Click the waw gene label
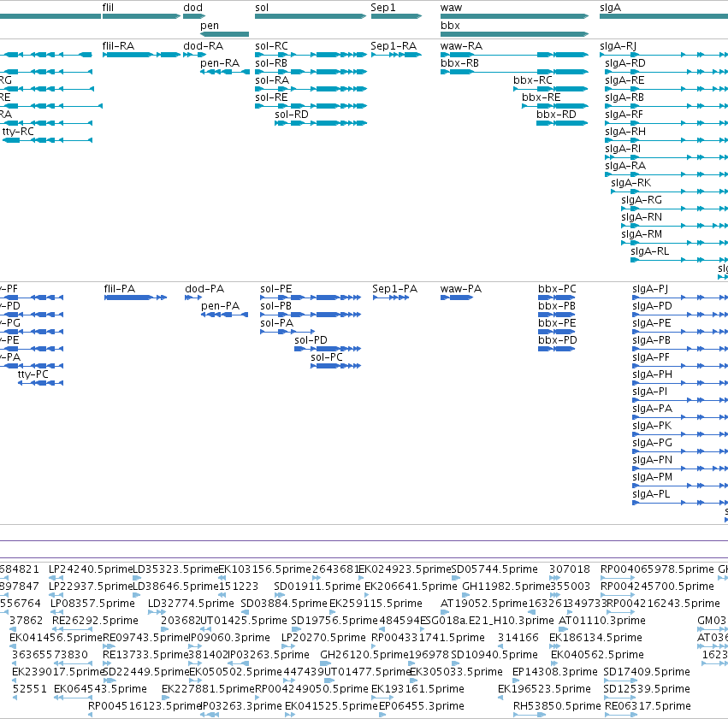The width and height of the screenshot is (728, 719). pyautogui.click(x=452, y=8)
